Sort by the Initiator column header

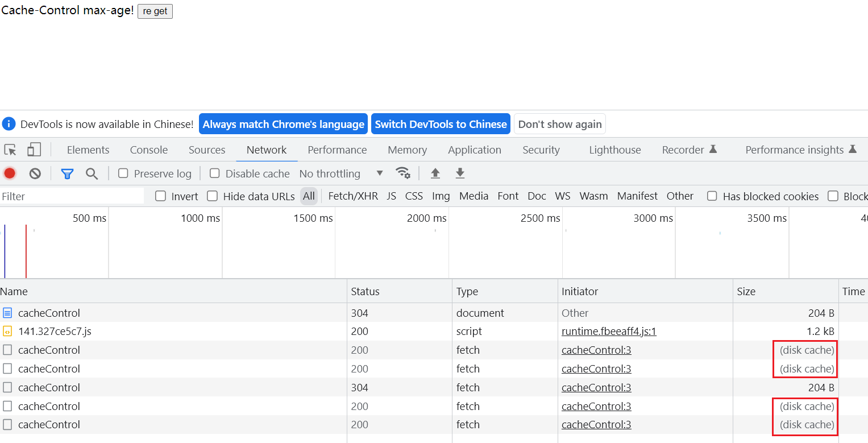[x=645, y=291]
